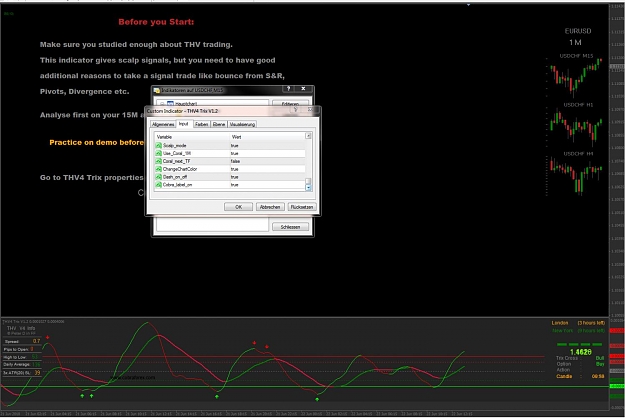Click the Cobra_label_on variable icon
This screenshot has height=418, width=625.
pos(158,185)
